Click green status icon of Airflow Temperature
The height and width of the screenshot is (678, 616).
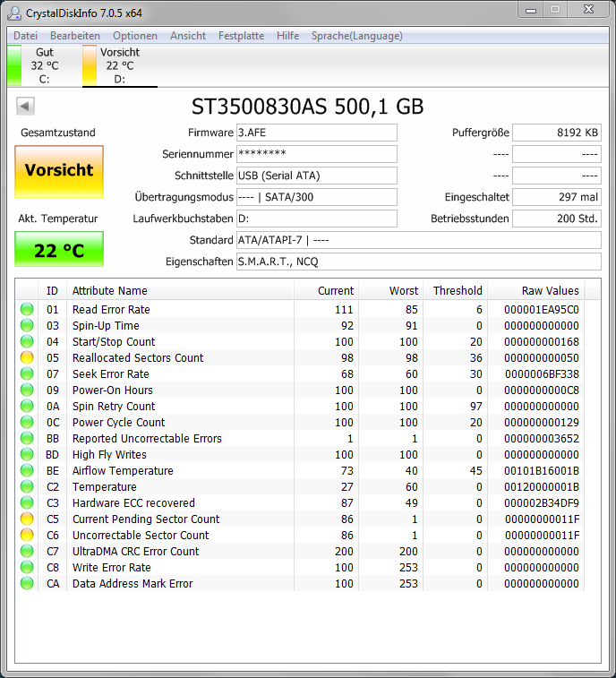pos(27,470)
